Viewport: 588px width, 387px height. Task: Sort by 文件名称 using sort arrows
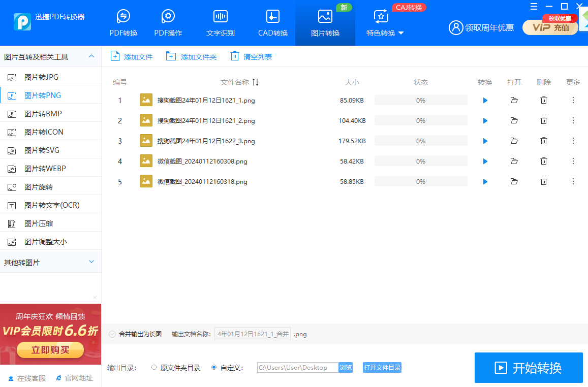coord(255,82)
